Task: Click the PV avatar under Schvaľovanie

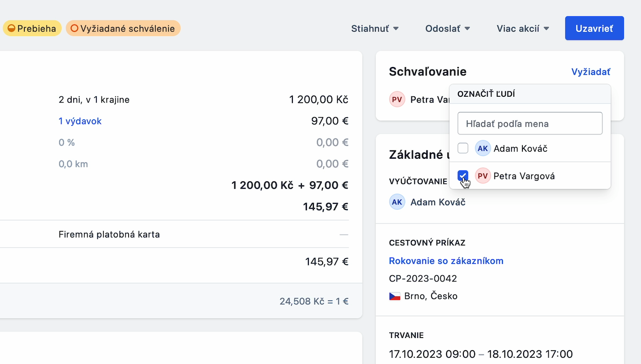Action: pyautogui.click(x=397, y=99)
